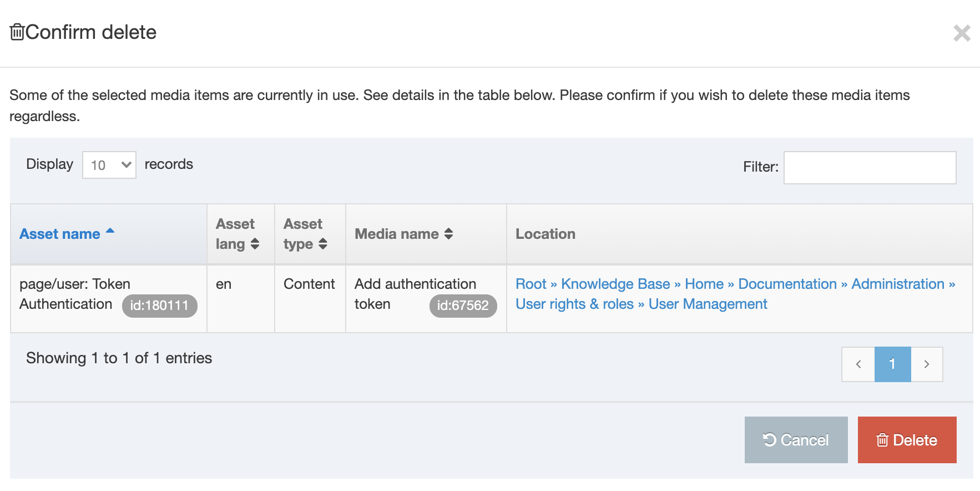
Task: Click into the Filter text field
Action: pyautogui.click(x=870, y=168)
